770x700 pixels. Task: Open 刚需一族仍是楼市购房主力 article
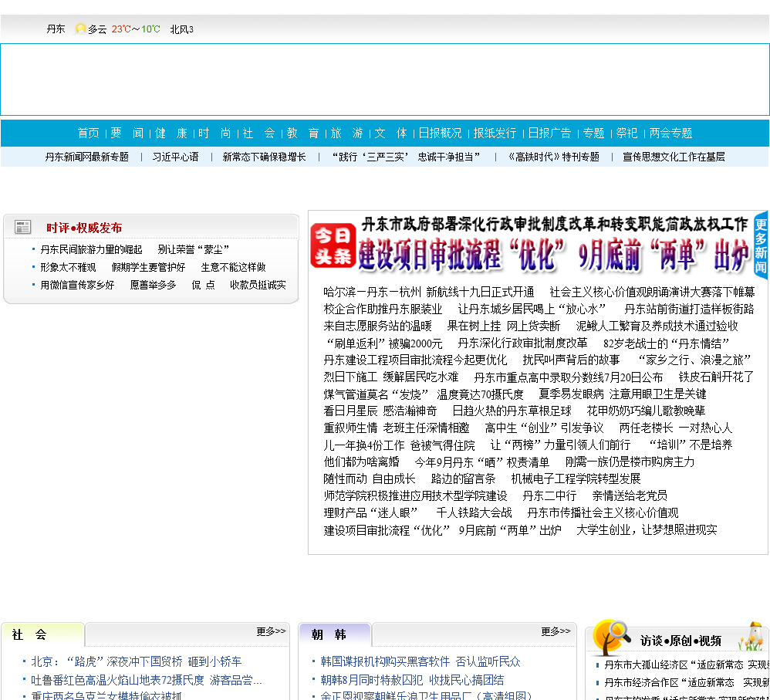tap(630, 462)
